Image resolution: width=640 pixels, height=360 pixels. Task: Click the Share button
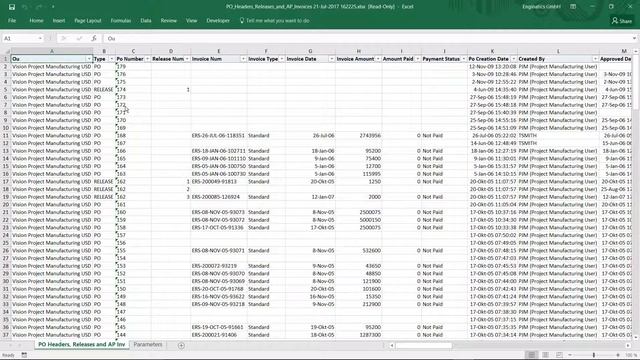tap(622, 20)
